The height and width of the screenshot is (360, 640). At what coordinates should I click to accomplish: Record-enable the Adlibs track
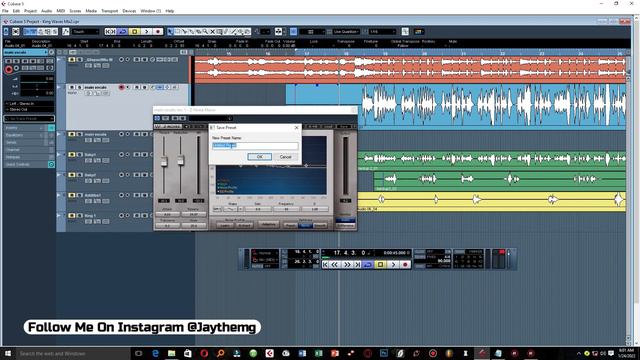pos(121,195)
